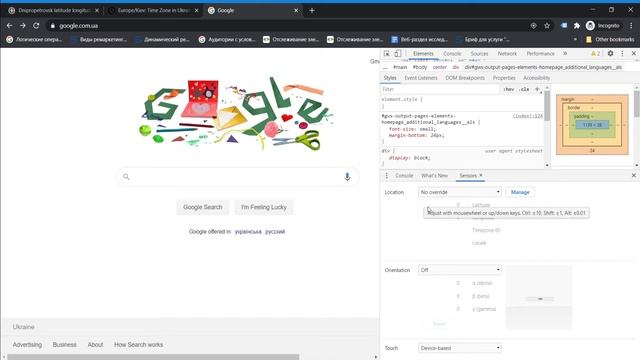
Task: Open DevTools settings gear
Action: 610,53
